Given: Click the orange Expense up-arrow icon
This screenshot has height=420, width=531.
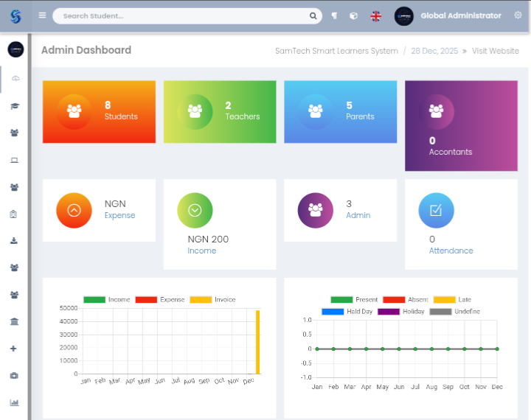Looking at the screenshot, I should point(74,211).
